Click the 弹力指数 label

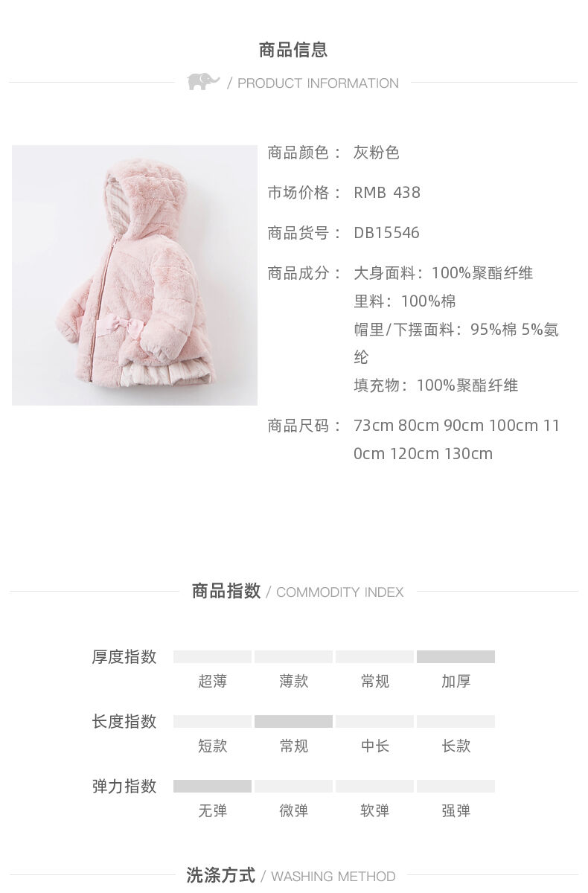(124, 787)
